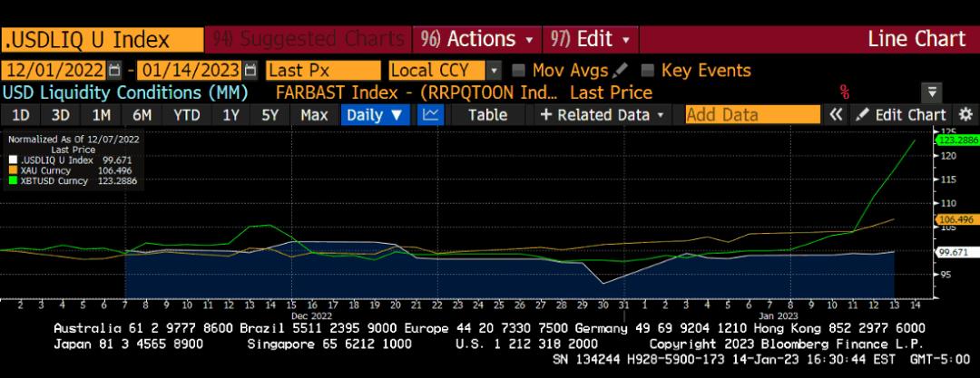The width and height of the screenshot is (980, 378).
Task: Click the Mov Avgs pencil edit icon
Action: [621, 71]
